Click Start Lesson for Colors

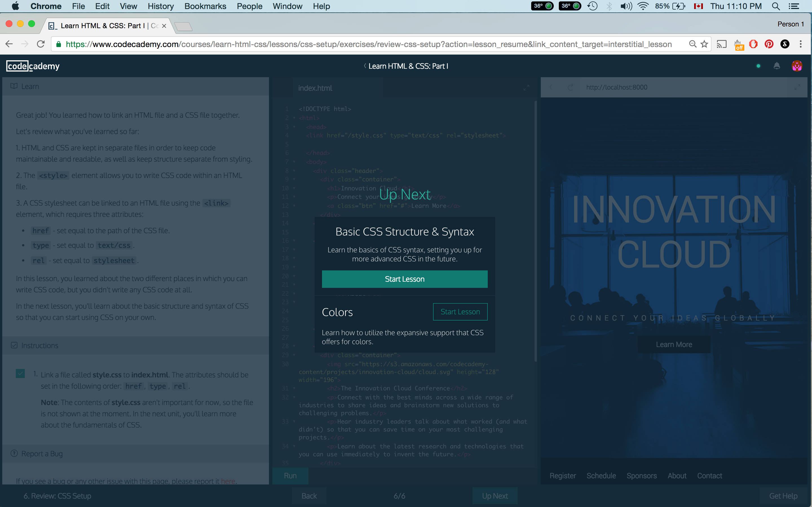[x=460, y=312]
